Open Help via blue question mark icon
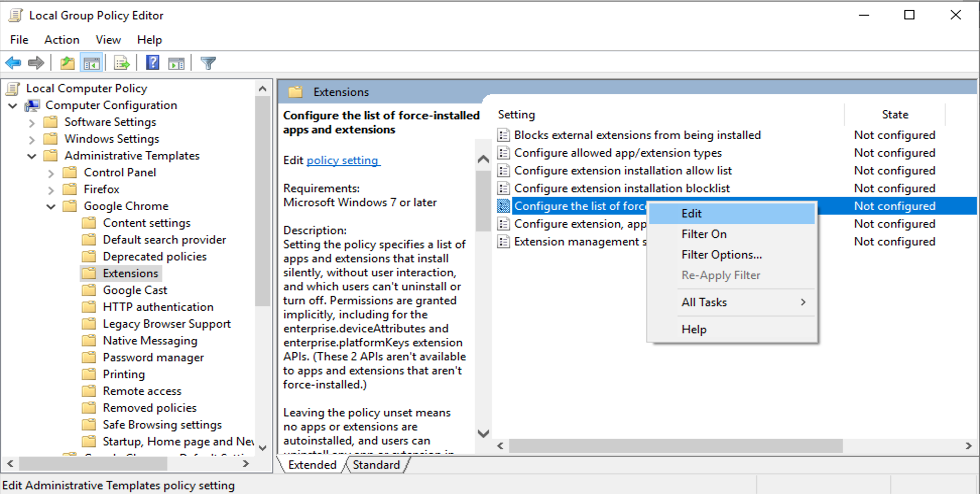980x494 pixels. (x=152, y=63)
